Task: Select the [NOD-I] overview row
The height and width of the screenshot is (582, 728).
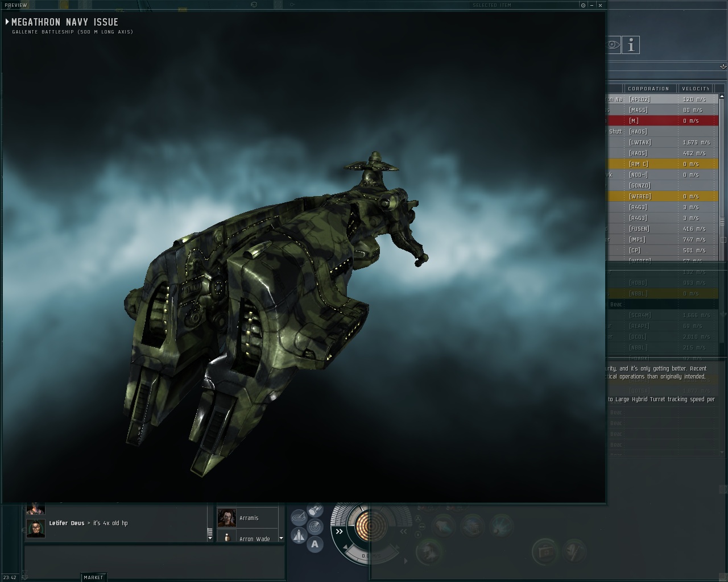Action: point(663,175)
